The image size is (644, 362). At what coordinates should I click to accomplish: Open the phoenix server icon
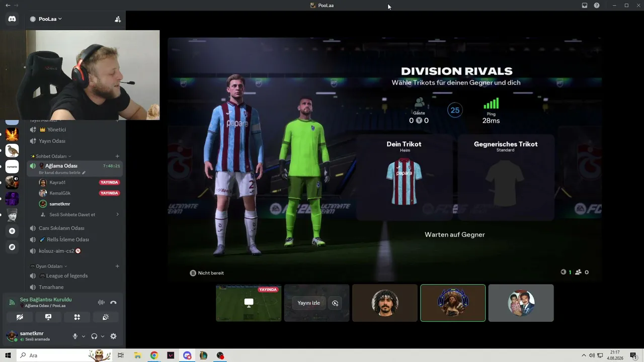pyautogui.click(x=12, y=134)
